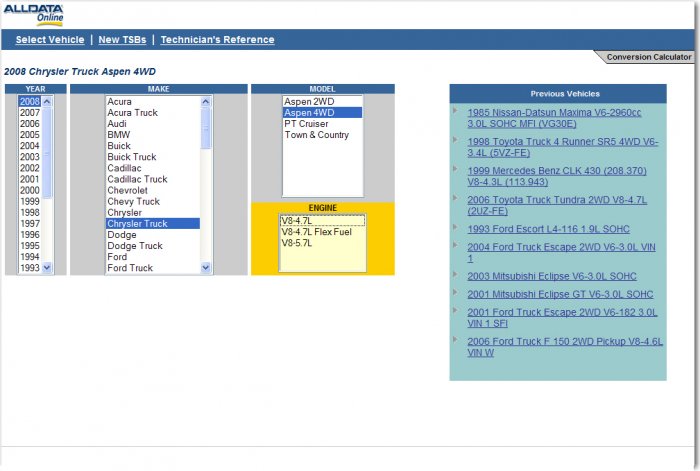Open 2004 Ford Truck Escape link
Screen dimensions: 700x471
561,252
